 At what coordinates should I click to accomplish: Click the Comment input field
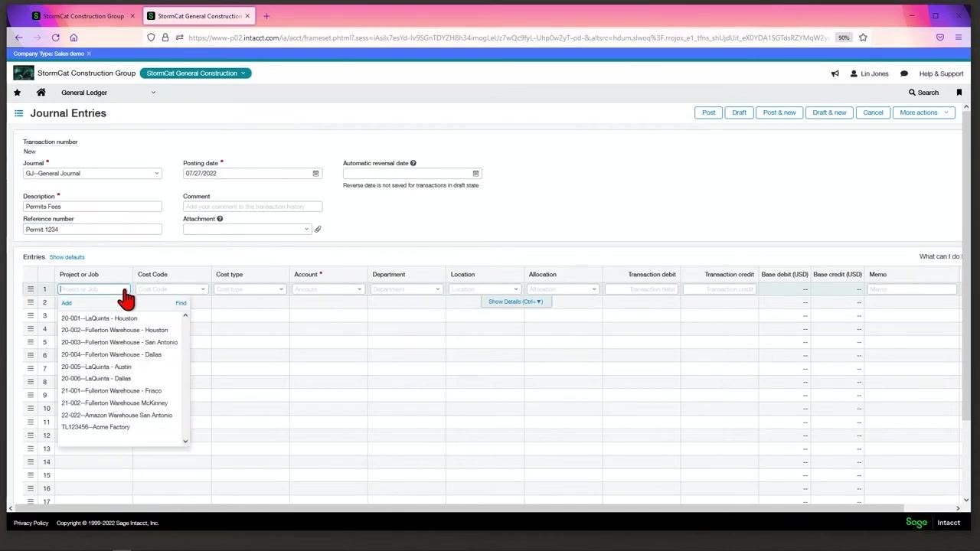coord(253,207)
